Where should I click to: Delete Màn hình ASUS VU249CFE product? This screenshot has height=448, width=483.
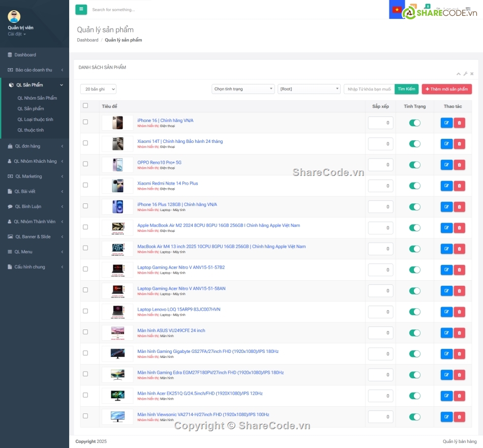click(x=459, y=333)
